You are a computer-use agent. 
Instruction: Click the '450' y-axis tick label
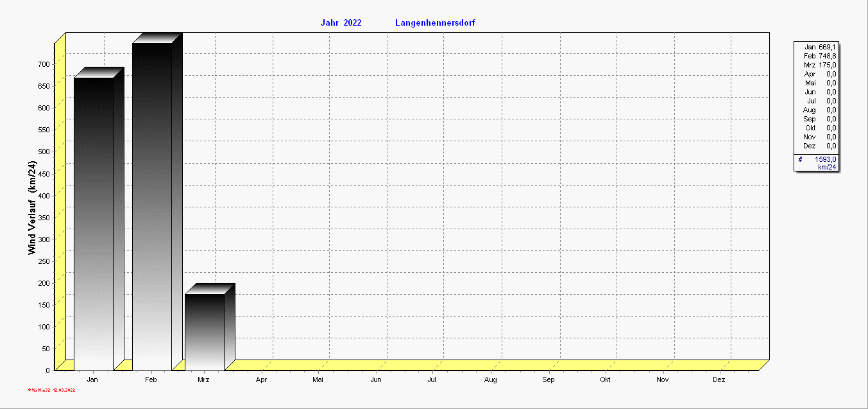pos(44,173)
